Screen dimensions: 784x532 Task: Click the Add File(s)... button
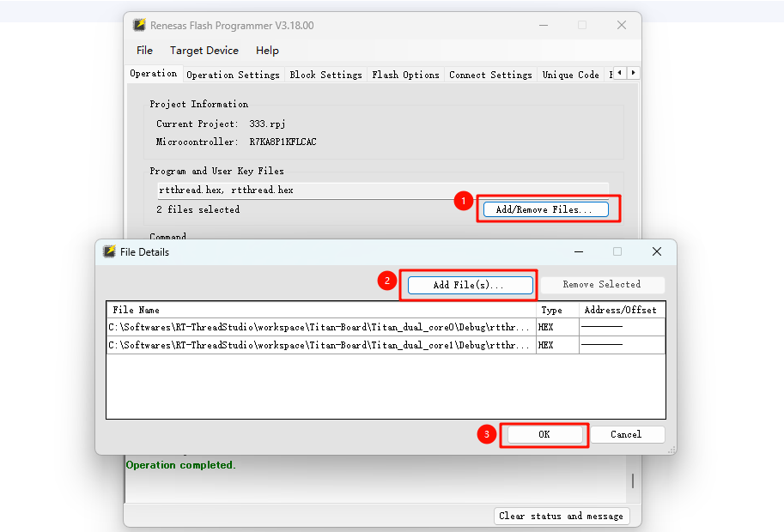click(470, 285)
